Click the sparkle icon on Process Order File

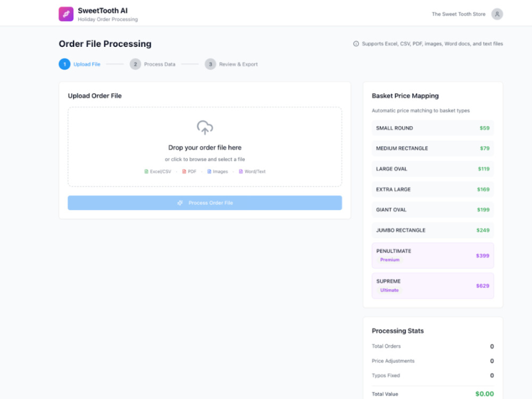(x=180, y=203)
